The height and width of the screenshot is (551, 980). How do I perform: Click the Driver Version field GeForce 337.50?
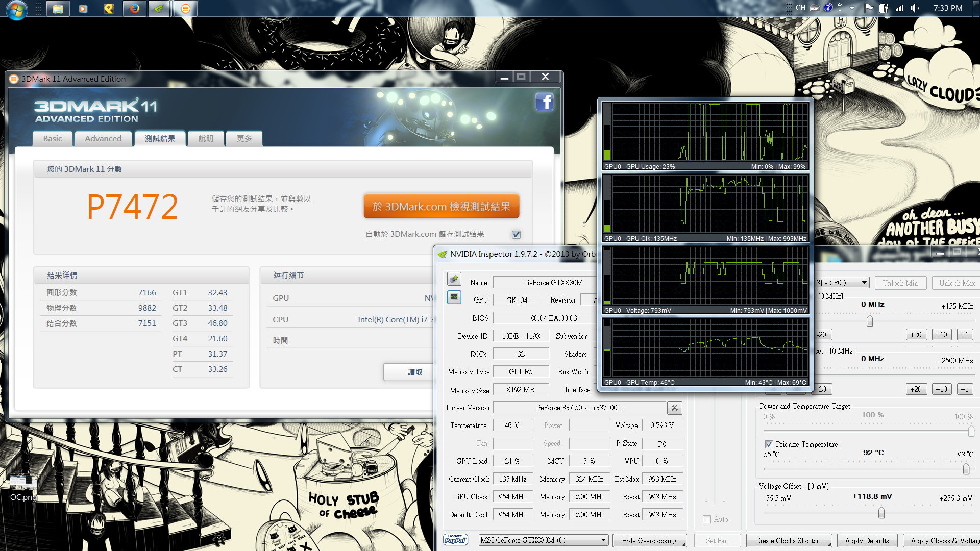point(578,408)
